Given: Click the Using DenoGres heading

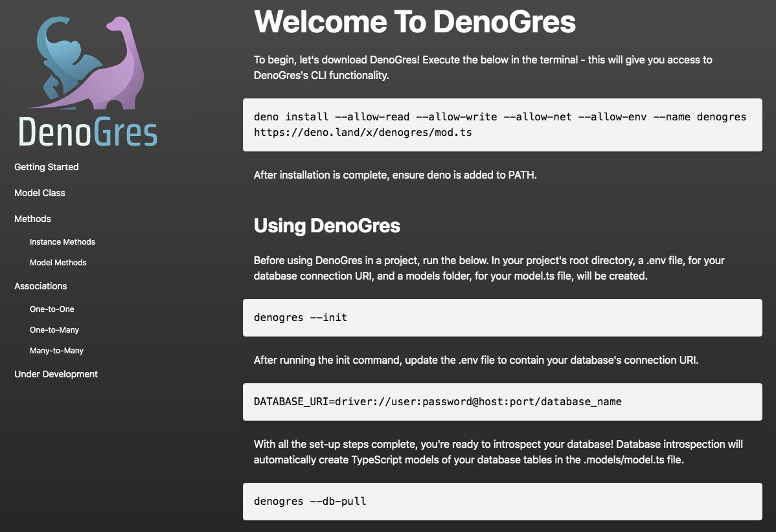Looking at the screenshot, I should (x=326, y=225).
